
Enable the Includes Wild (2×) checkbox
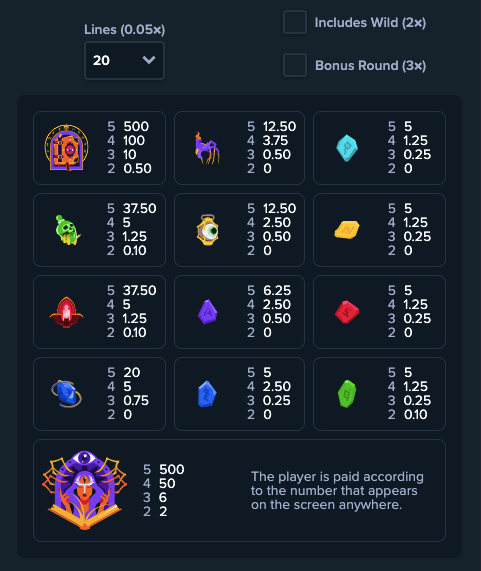295,22
